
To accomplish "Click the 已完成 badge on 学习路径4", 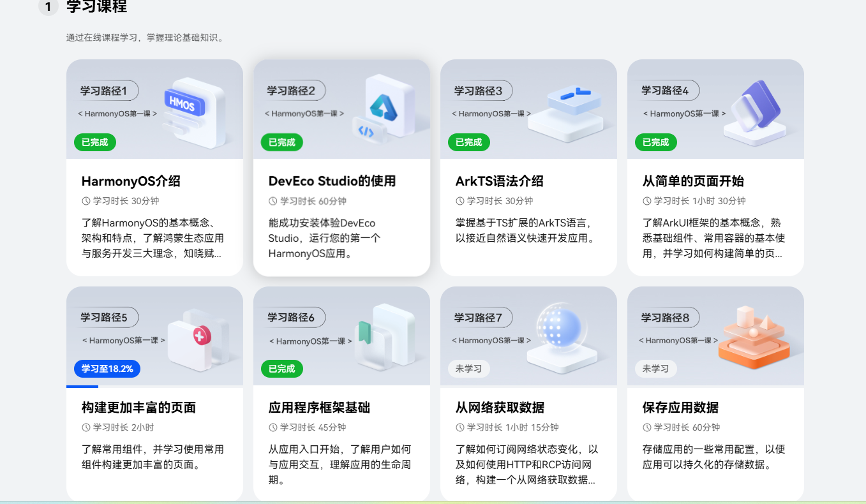I will [x=656, y=142].
